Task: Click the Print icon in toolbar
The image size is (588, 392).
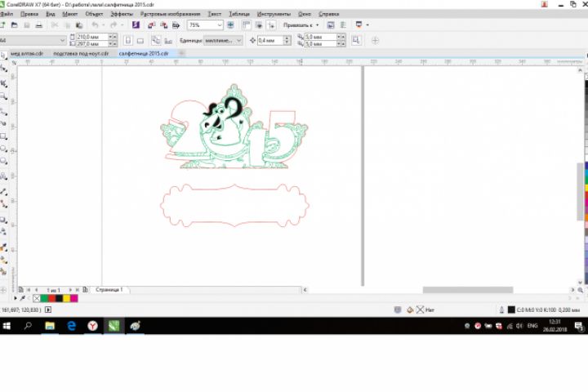Action: tap(39, 25)
